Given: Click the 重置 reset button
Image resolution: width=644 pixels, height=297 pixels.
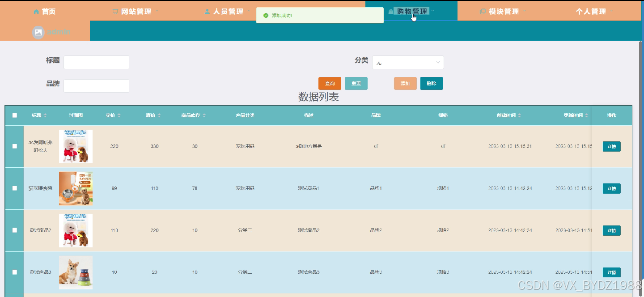Looking at the screenshot, I should click(x=356, y=84).
